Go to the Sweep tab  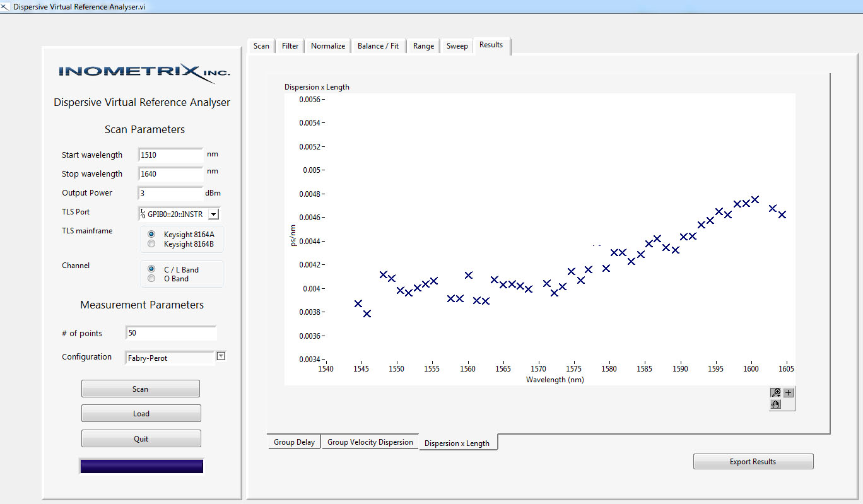(x=457, y=46)
